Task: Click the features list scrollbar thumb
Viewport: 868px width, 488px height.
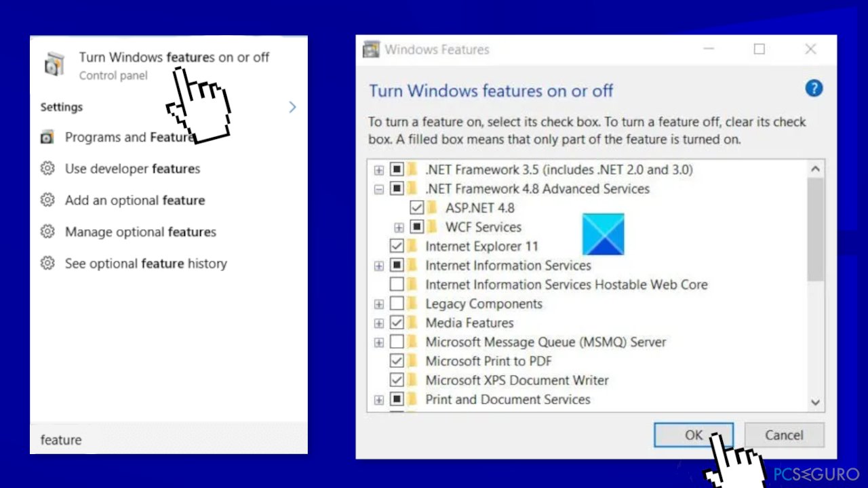Action: point(816,230)
